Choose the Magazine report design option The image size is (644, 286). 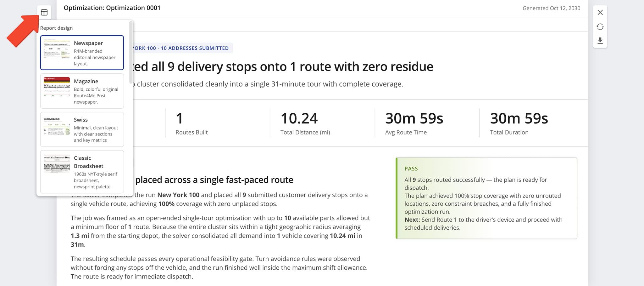click(82, 91)
